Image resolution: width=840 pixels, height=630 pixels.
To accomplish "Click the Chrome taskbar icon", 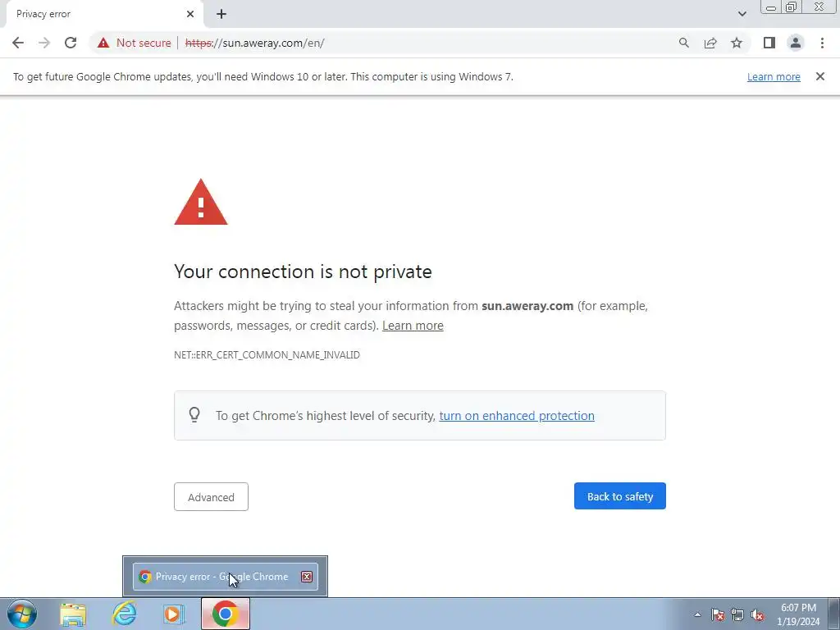I will pyautogui.click(x=225, y=614).
